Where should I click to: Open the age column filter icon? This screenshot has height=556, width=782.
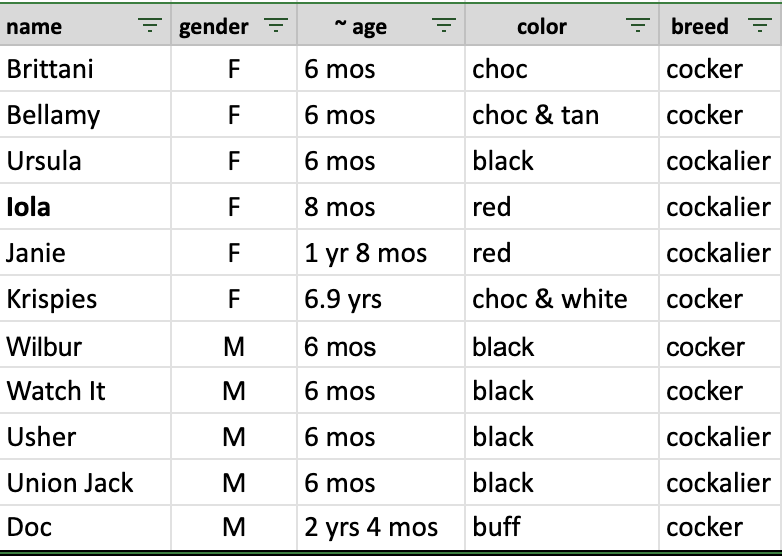(444, 26)
